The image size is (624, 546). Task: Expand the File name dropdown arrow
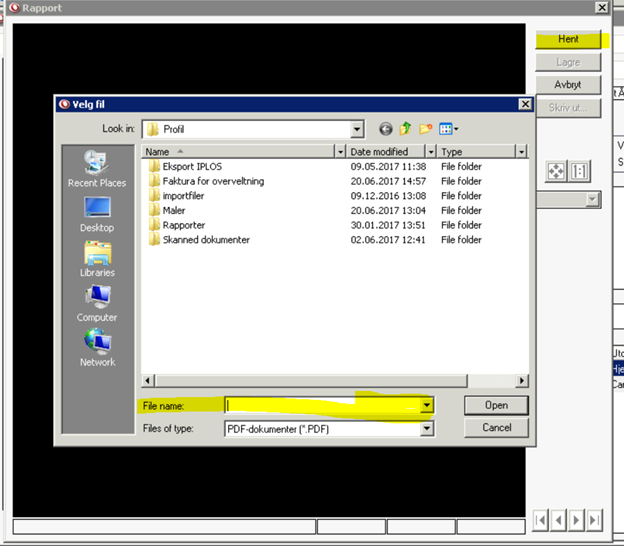(x=427, y=405)
